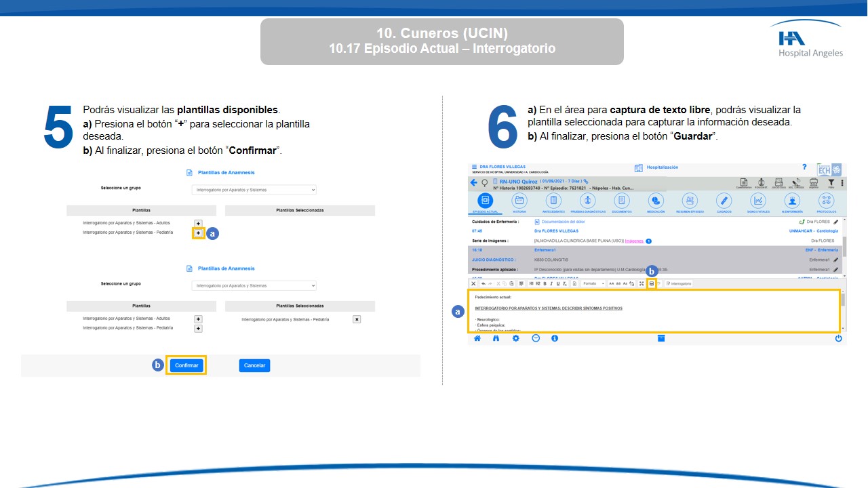Screen dimensions: 868x488
Task: Click the home icon in bottom bar
Action: [477, 338]
